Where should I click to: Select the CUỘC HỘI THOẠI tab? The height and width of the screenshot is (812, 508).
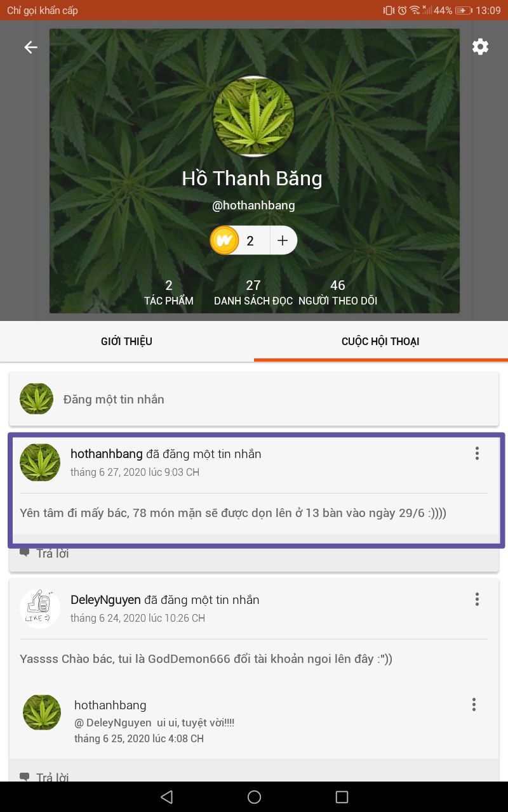[x=381, y=341]
